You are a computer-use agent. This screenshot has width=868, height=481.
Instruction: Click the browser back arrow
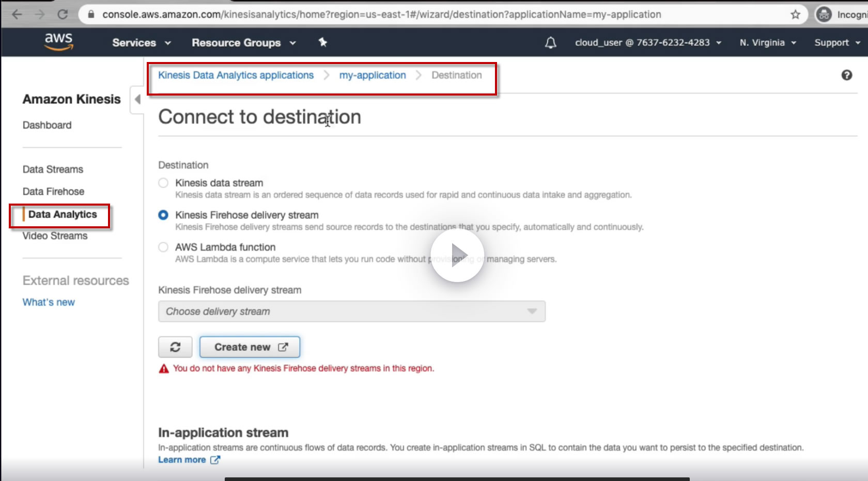coord(17,14)
